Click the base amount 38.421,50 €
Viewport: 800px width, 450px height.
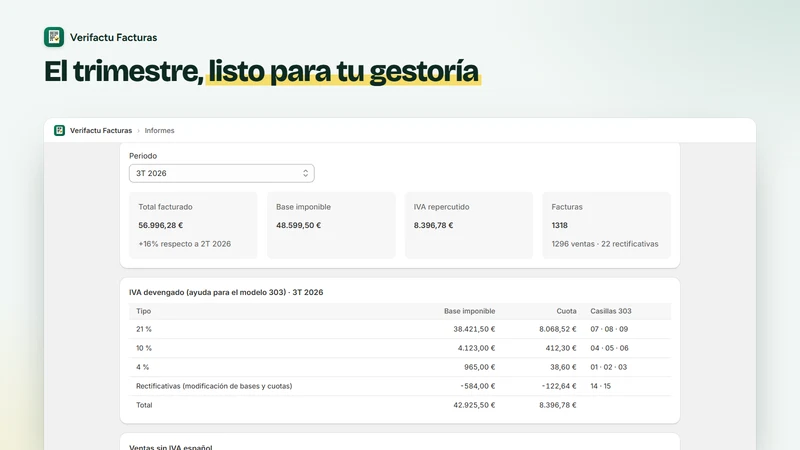pyautogui.click(x=474, y=329)
